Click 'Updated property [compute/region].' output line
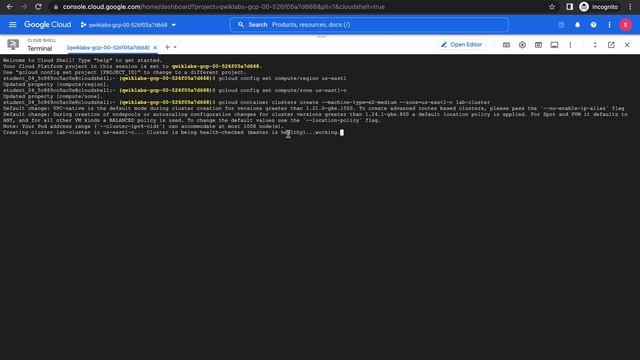Viewport: 640px width, 360px height. tap(56, 84)
